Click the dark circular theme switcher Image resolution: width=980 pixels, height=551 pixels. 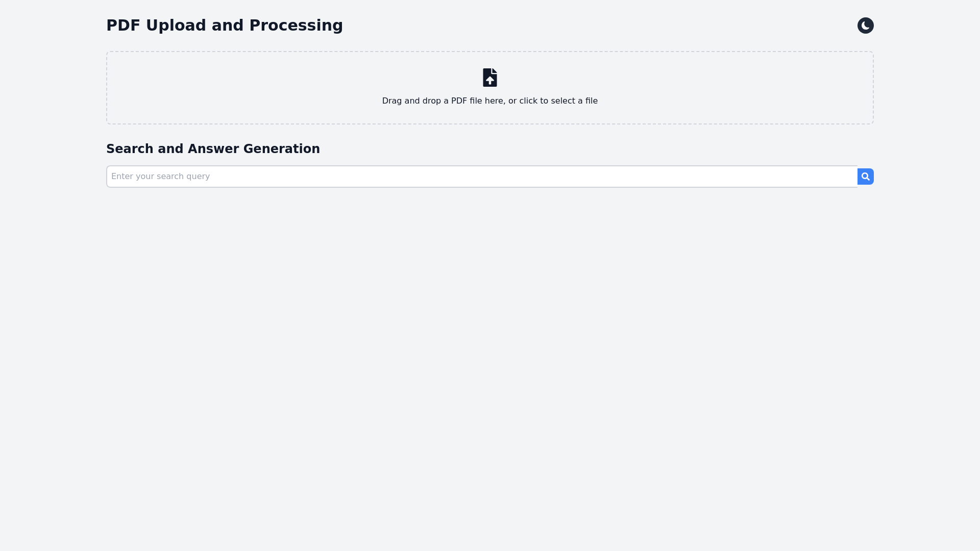coord(865,26)
